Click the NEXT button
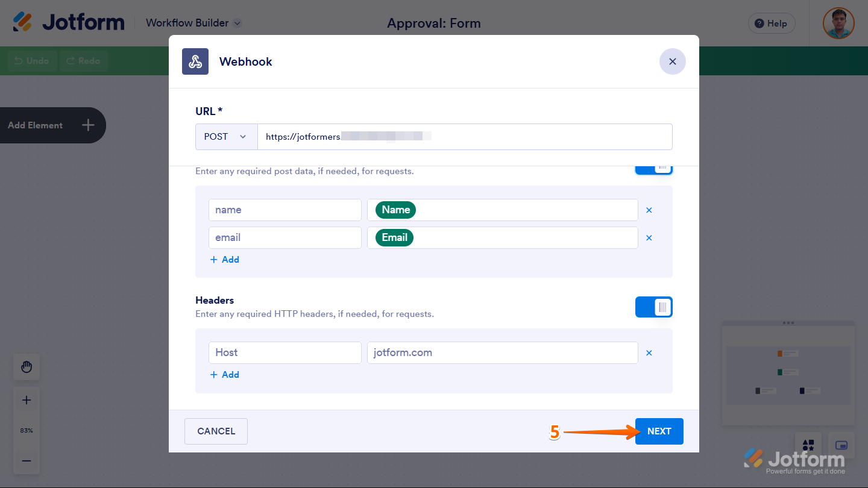 click(659, 431)
